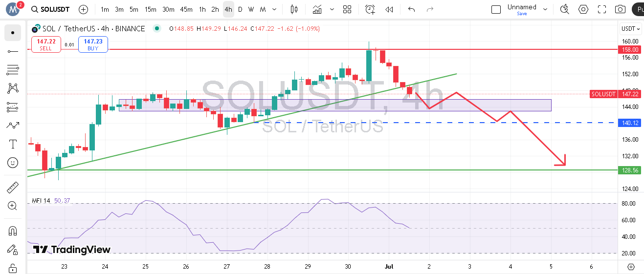Click the Unnamed layout name
Screen dimensions: 644x274
coord(522,7)
